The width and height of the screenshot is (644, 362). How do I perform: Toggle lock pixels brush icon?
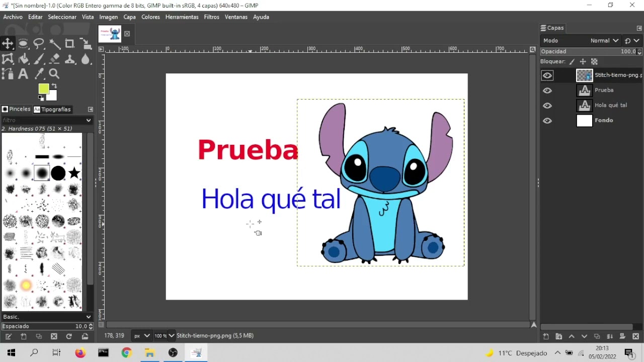[x=572, y=62]
